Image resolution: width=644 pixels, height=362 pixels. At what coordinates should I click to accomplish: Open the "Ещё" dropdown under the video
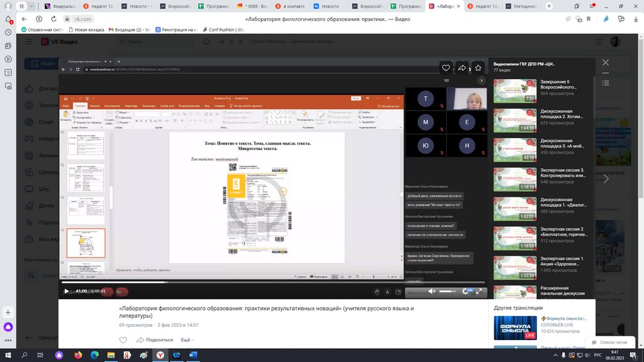pyautogui.click(x=186, y=340)
